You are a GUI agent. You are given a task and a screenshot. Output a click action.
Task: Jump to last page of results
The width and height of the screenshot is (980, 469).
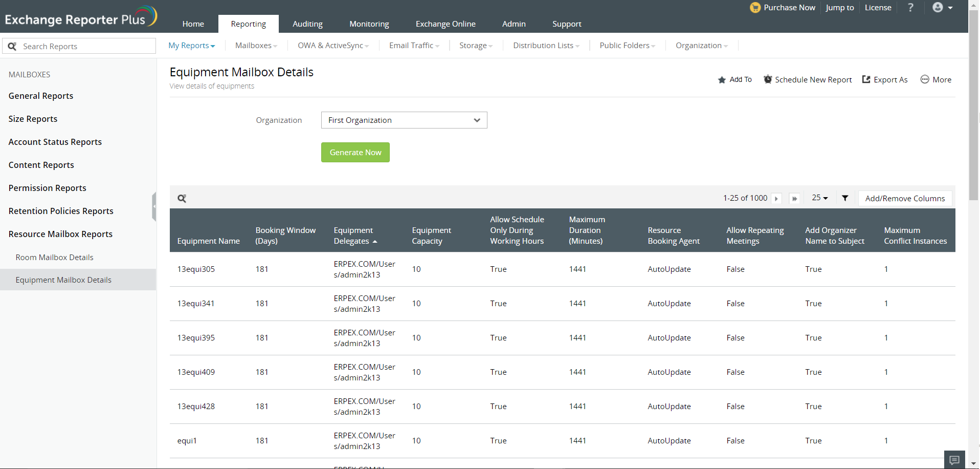(x=794, y=199)
